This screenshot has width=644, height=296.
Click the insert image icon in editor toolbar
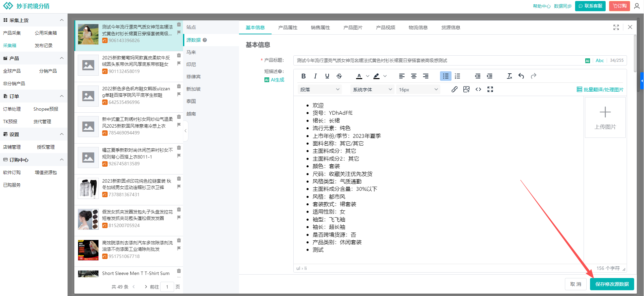(466, 89)
